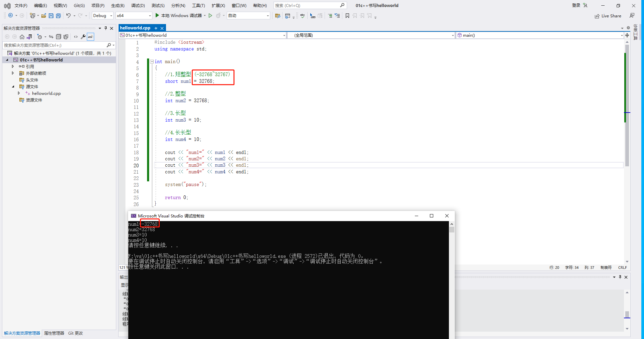
Task: Select helloworld.cpp in Solution Explorer
Action: (x=46, y=93)
